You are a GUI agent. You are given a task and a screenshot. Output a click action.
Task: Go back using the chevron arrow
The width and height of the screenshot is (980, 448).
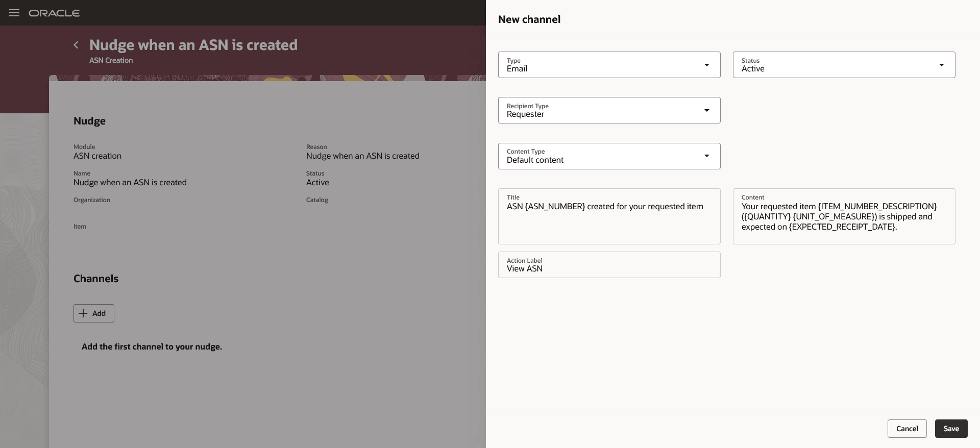pyautogui.click(x=76, y=45)
